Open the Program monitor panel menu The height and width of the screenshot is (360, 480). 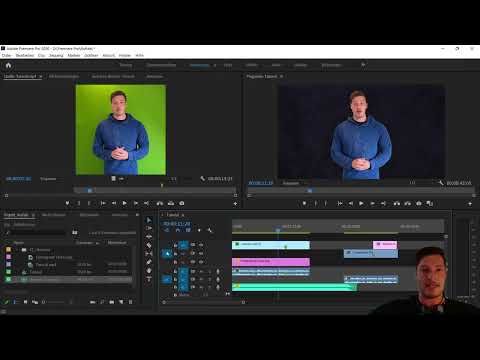pyautogui.click(x=281, y=76)
